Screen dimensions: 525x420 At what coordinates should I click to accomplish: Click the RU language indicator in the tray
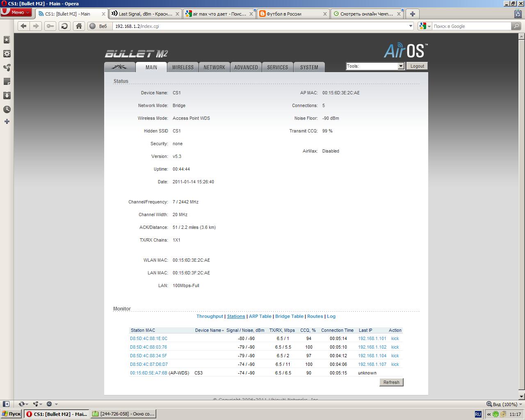coord(478,414)
